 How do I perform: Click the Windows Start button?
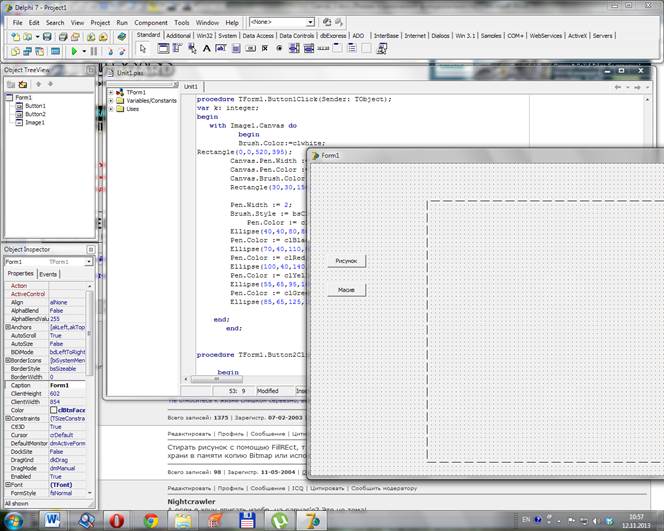13,520
